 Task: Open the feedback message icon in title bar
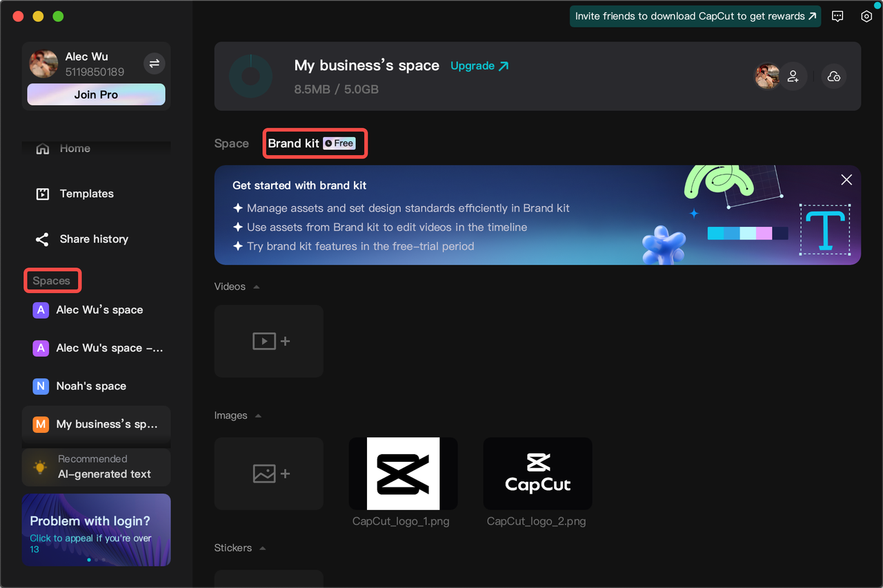coord(837,17)
